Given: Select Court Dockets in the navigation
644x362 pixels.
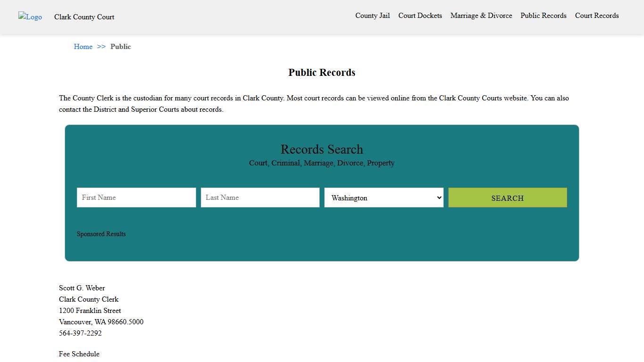Looking at the screenshot, I should pyautogui.click(x=420, y=16).
